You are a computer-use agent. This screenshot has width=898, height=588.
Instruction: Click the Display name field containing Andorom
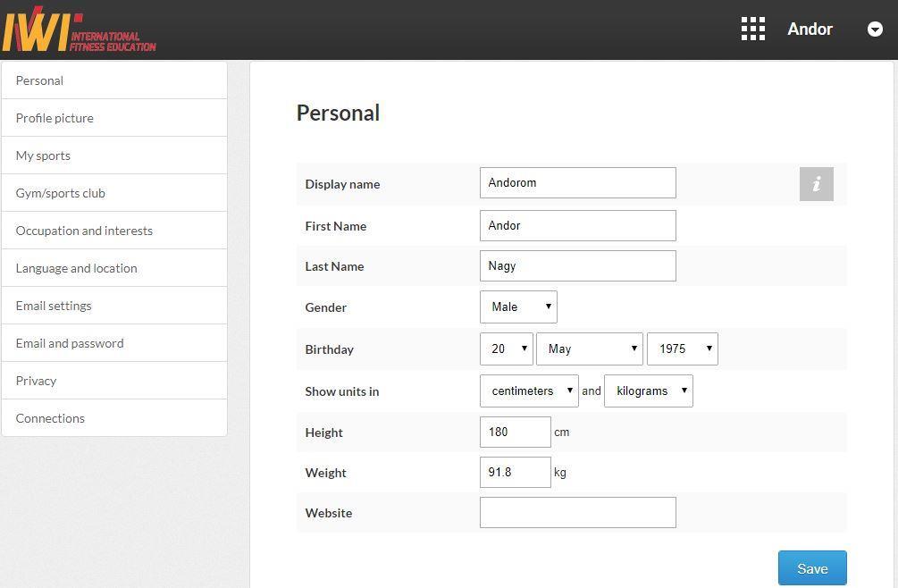(x=578, y=182)
